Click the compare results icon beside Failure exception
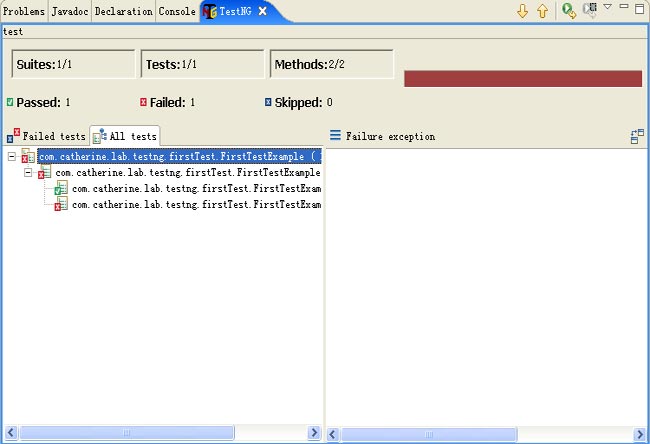 pos(637,137)
